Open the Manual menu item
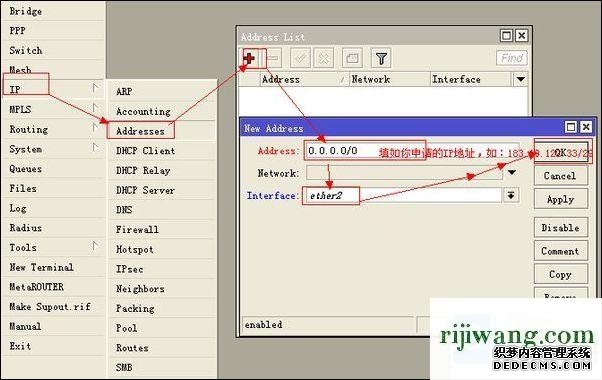 [x=53, y=326]
